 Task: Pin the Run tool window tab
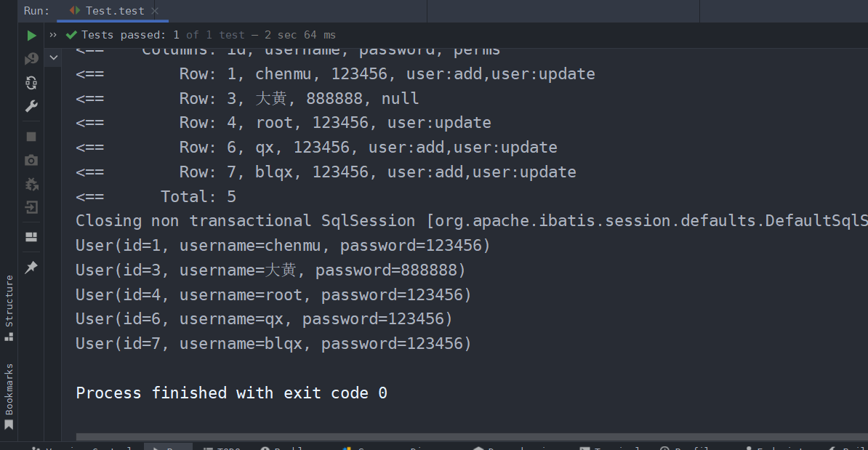pyautogui.click(x=31, y=267)
